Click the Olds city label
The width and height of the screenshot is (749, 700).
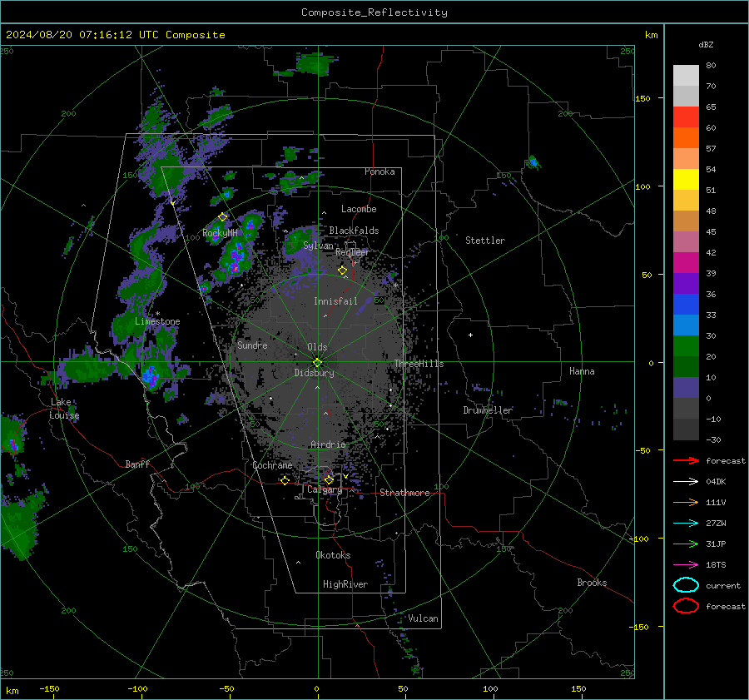click(317, 347)
